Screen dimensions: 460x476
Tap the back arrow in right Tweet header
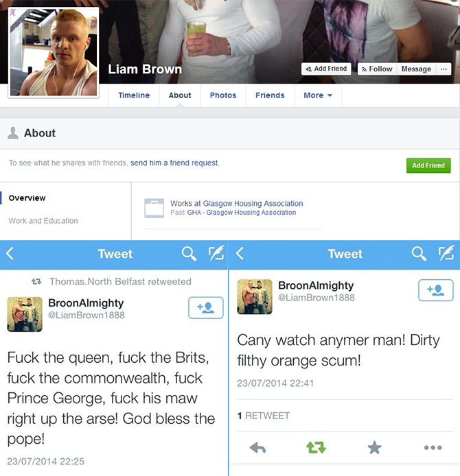[240, 254]
